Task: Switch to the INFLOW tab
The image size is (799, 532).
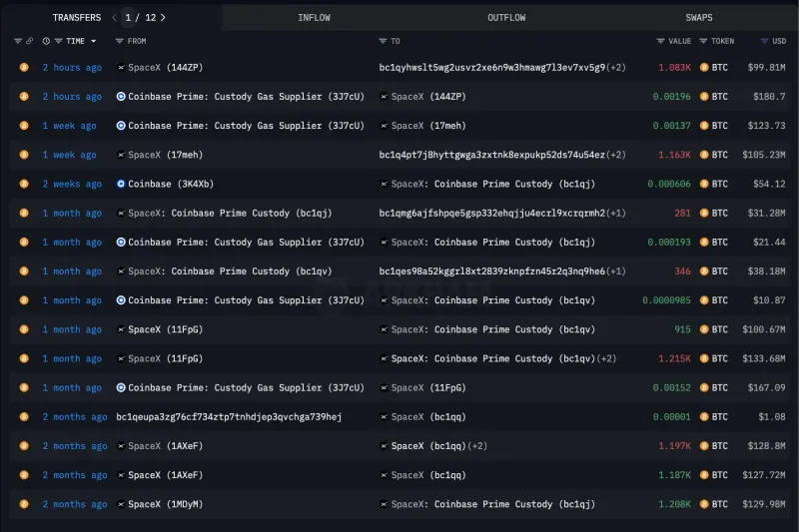Action: [x=315, y=17]
